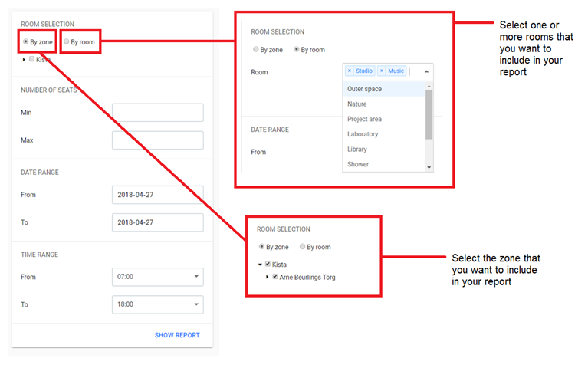The image size is (588, 365).
Task: Click the room list scroll down arrow
Action: [x=429, y=168]
